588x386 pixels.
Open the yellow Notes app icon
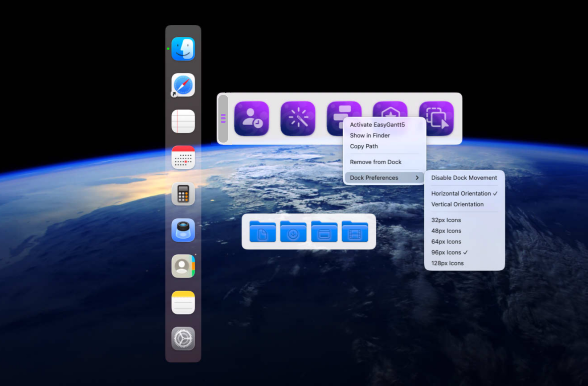click(183, 302)
